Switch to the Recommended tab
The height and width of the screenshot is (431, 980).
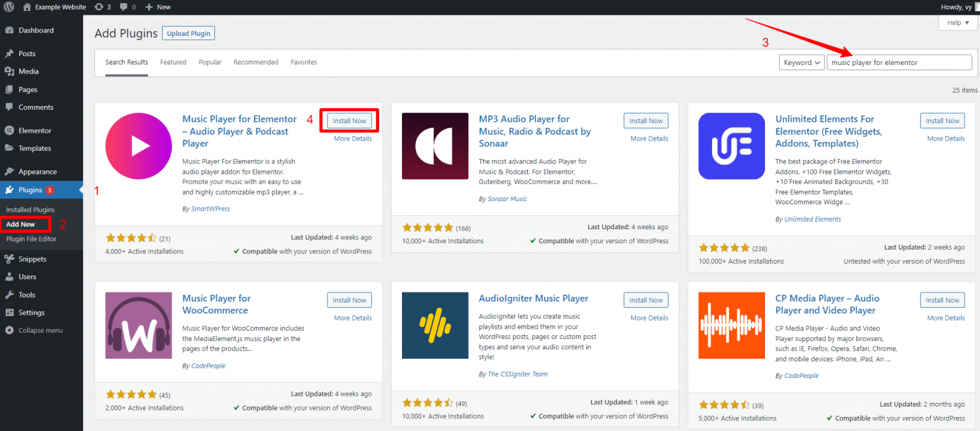[256, 63]
